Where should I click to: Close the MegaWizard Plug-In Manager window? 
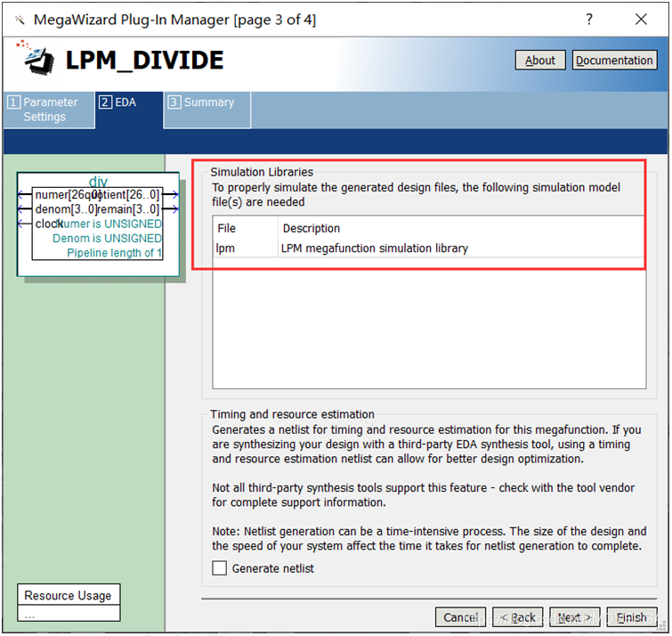641,20
